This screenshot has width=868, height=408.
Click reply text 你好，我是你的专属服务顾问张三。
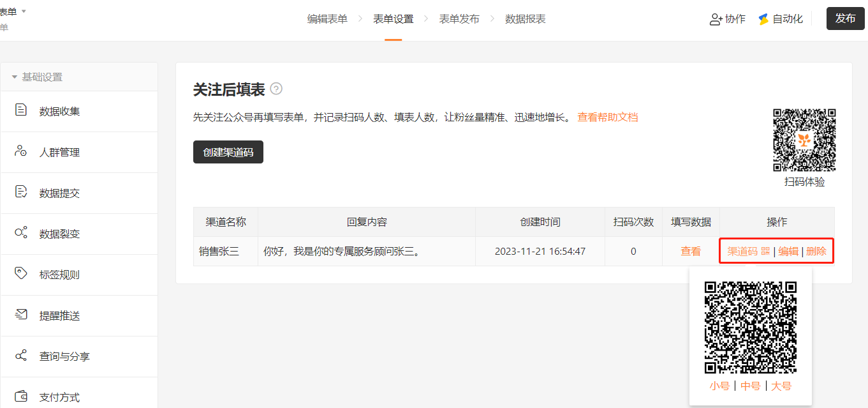[342, 252]
